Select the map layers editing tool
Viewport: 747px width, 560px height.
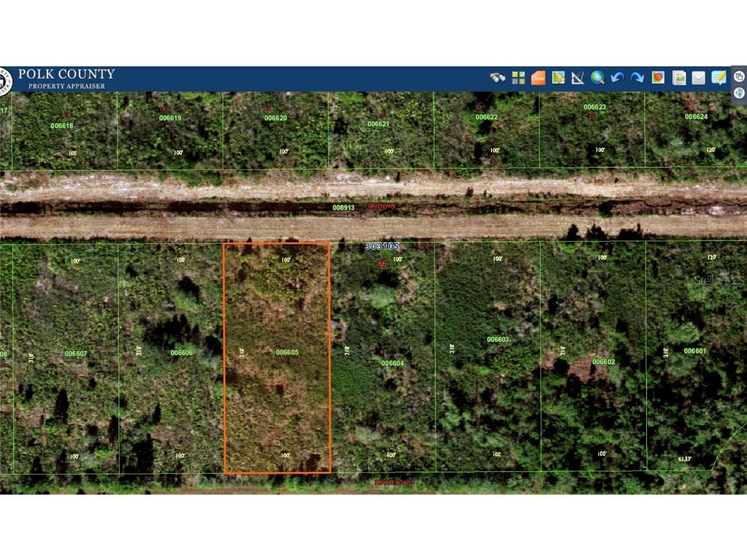(x=558, y=78)
